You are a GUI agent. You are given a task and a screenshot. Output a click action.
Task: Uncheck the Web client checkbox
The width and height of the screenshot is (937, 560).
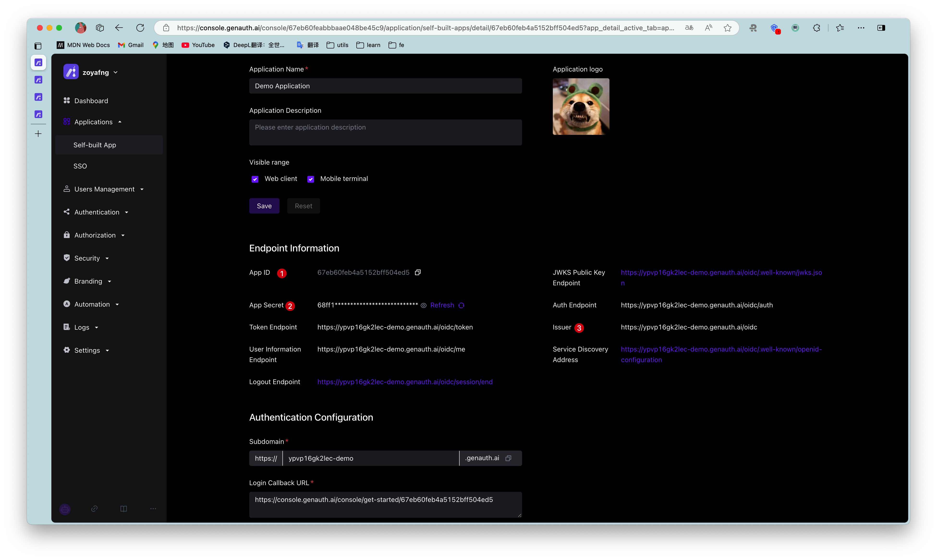tap(255, 179)
